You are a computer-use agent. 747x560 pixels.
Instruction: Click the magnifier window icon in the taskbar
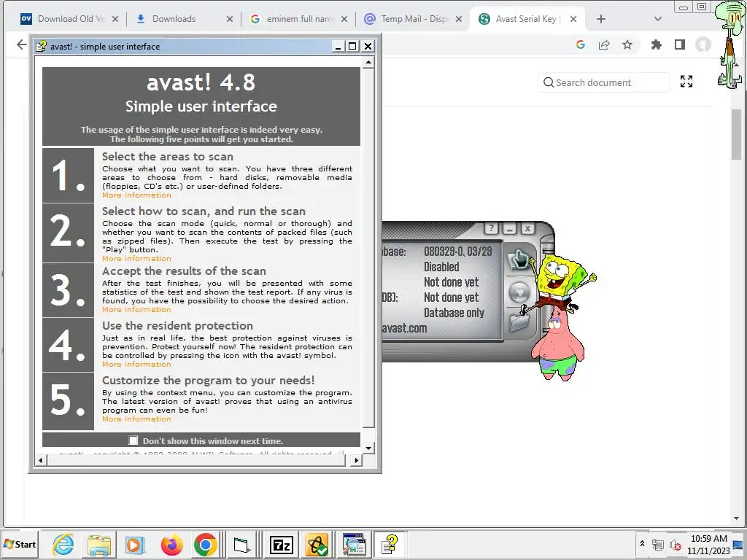[x=354, y=544]
